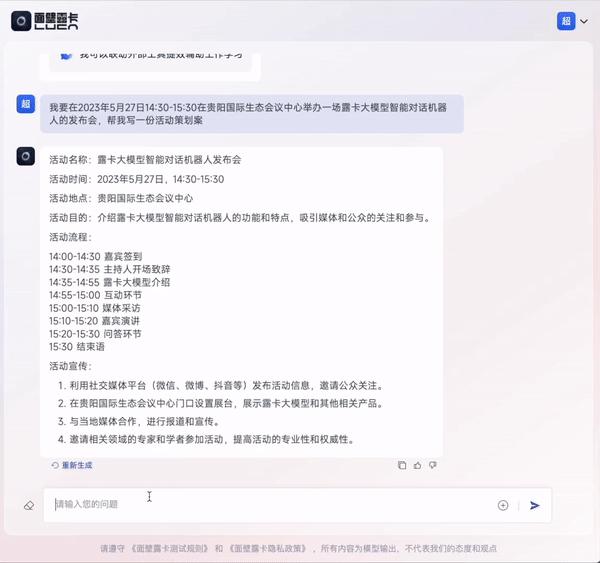Click the line starting 活动目的
This screenshot has height=563, width=600.
pyautogui.click(x=240, y=218)
